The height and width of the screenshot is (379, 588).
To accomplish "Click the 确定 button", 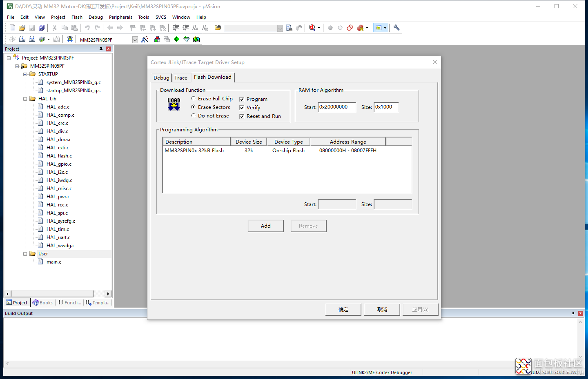I will click(343, 310).
